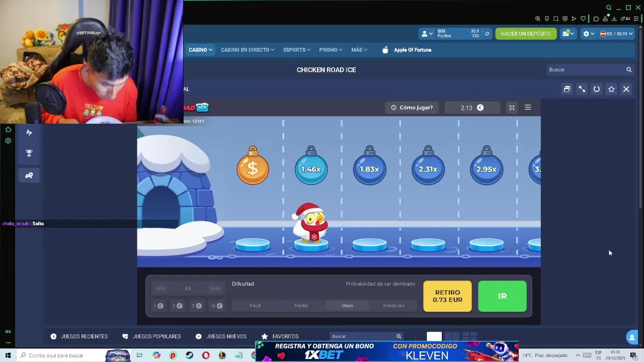Activate the snapshot crop icon in browser toolbar
644x362 pixels.
pyautogui.click(x=556, y=19)
